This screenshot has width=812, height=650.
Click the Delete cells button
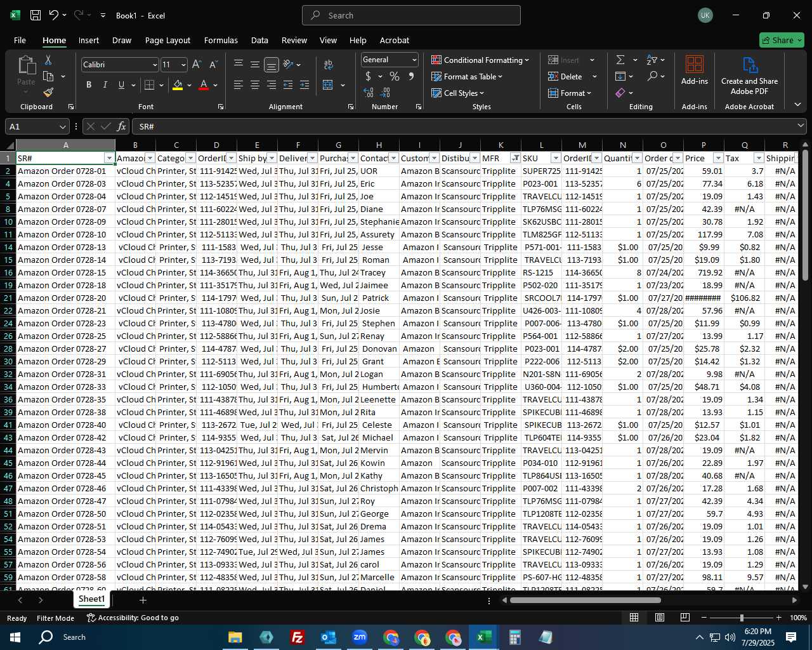coord(565,76)
